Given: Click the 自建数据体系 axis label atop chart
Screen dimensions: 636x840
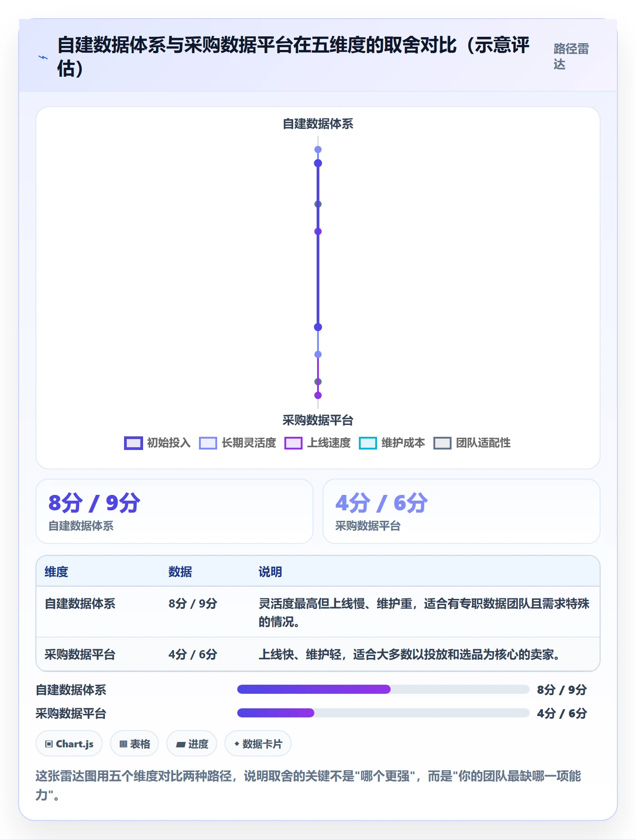Looking at the screenshot, I should click(x=318, y=124).
